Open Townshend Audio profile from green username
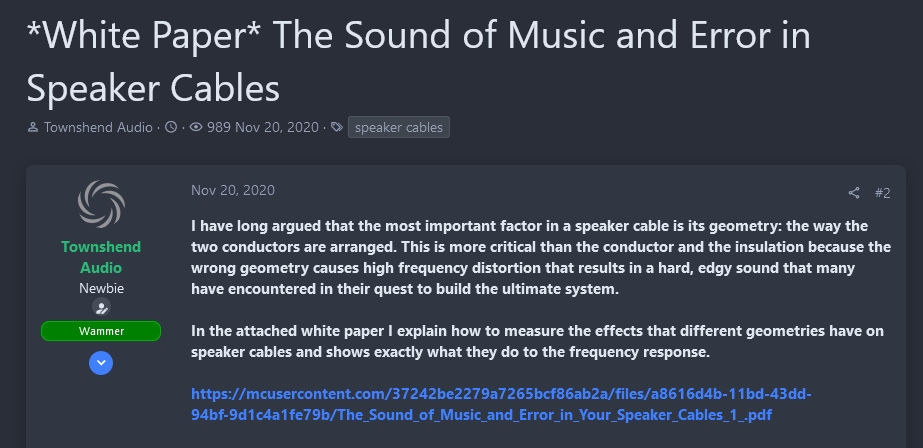Image resolution: width=923 pixels, height=448 pixels. (x=101, y=257)
